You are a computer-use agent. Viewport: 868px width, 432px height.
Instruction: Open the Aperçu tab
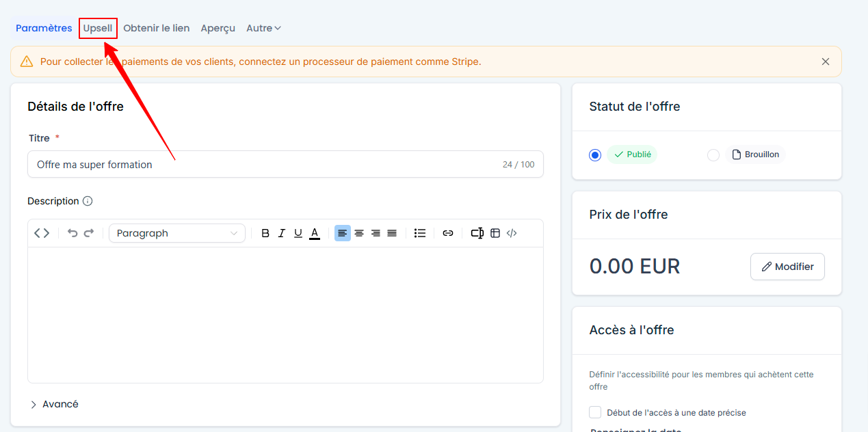(x=218, y=28)
